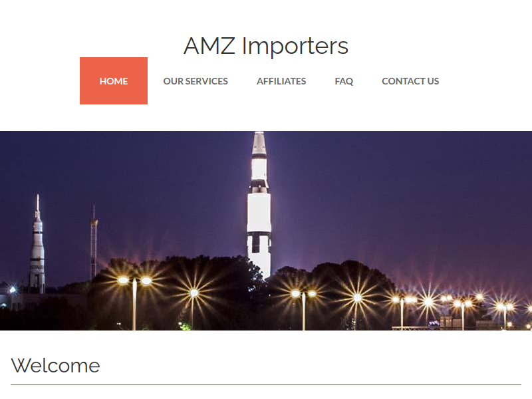The width and height of the screenshot is (532, 399).
Task: Click the thin tower beside small rocket
Action: (94, 243)
